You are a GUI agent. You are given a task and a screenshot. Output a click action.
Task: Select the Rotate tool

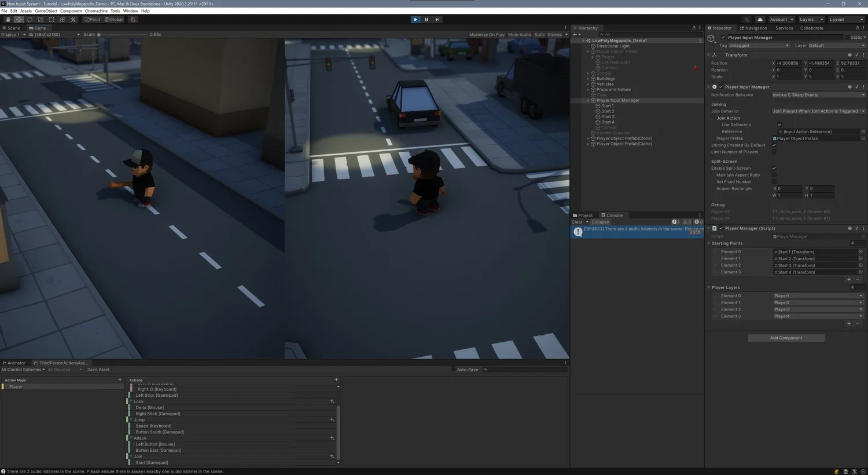click(x=30, y=19)
